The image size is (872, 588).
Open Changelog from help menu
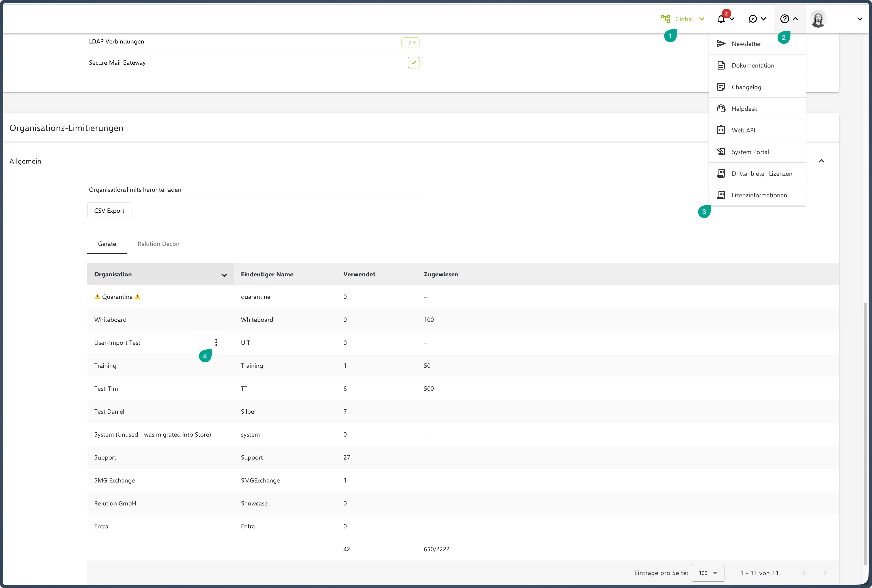(746, 87)
